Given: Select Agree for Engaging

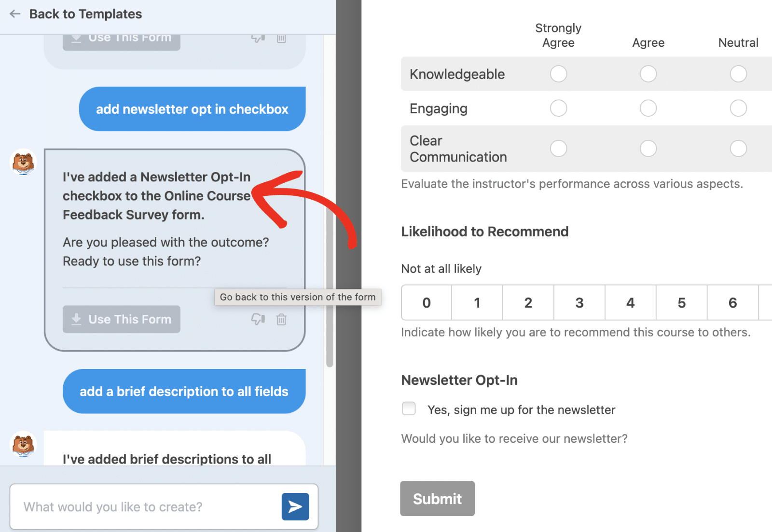Looking at the screenshot, I should coord(648,108).
